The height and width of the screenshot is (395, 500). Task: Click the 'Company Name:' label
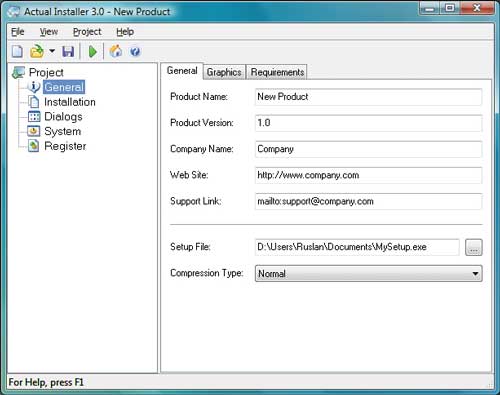click(x=202, y=149)
